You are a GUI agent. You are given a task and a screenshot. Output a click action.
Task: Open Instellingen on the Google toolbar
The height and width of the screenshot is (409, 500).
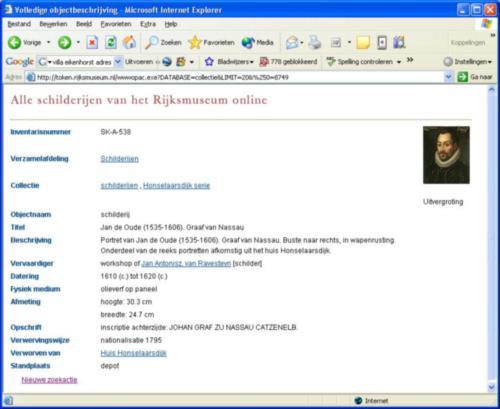467,62
